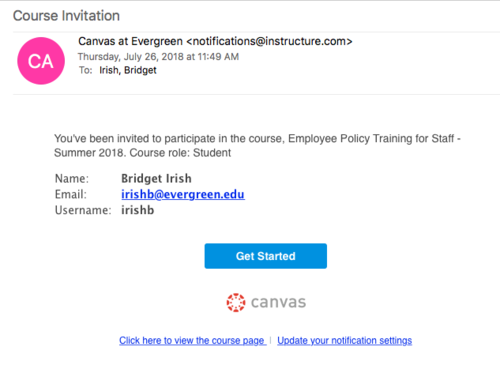Click the Course role: Student text
The image size is (500, 373).
180,153
